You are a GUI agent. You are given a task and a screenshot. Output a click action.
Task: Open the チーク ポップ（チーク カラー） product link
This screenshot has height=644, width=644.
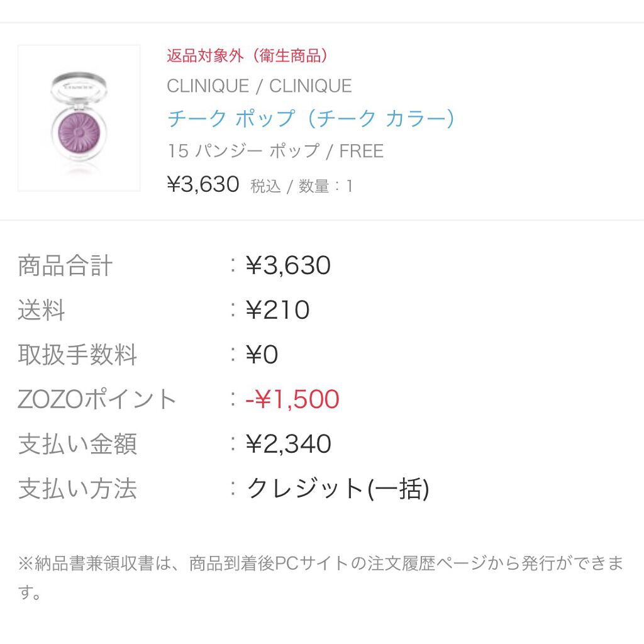311,118
